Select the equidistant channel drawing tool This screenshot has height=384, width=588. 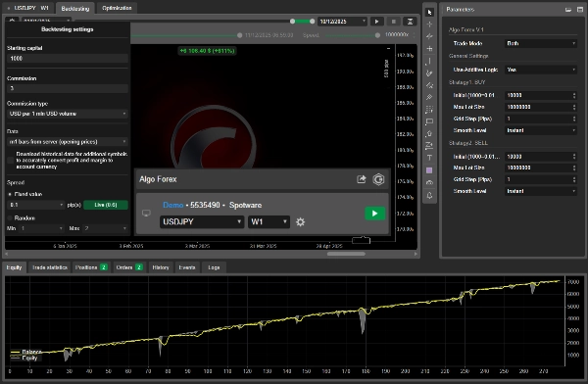coord(430,85)
